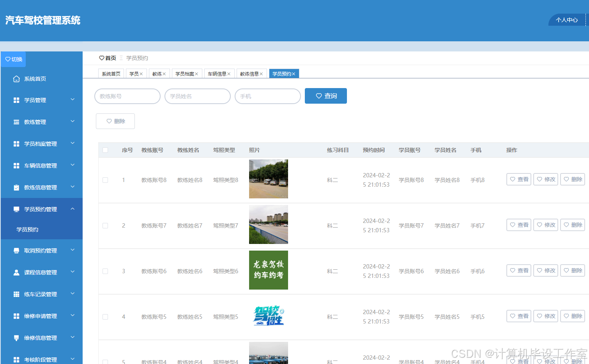This screenshot has width=589, height=364.
Task: Delete the row for 学员账号5
Action: coord(573,316)
